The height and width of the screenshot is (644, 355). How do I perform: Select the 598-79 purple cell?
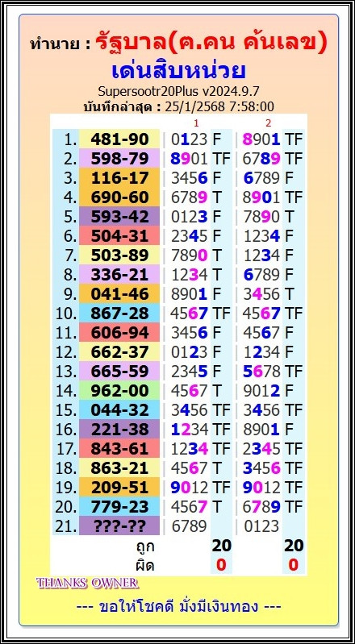pyautogui.click(x=119, y=159)
